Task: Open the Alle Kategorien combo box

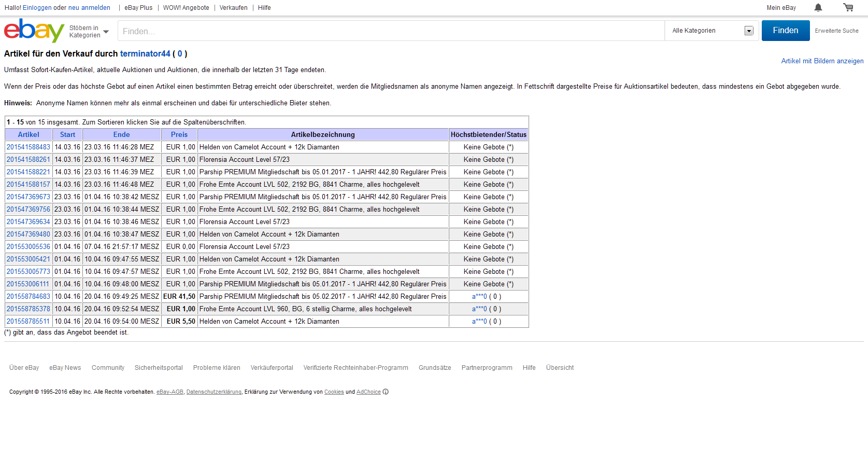Action: pyautogui.click(x=712, y=31)
